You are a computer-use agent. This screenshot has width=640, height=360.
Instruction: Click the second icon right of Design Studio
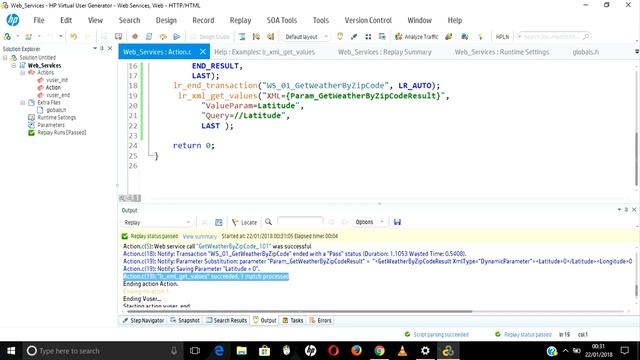256,37
